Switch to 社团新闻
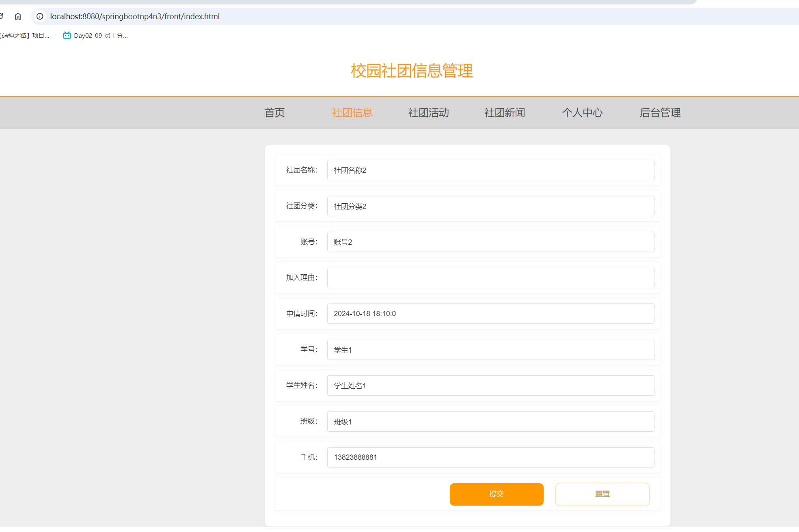The width and height of the screenshot is (799, 532). click(504, 113)
